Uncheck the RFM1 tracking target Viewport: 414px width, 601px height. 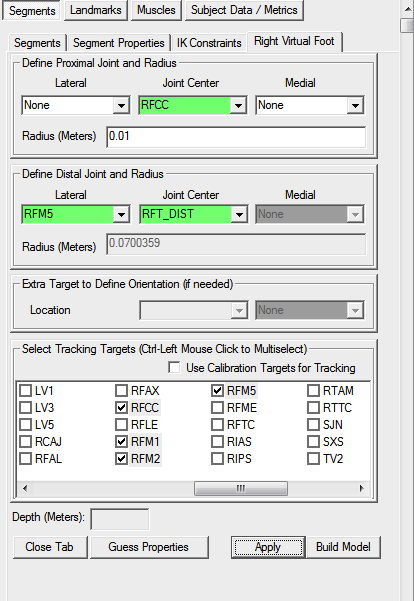coord(122,442)
